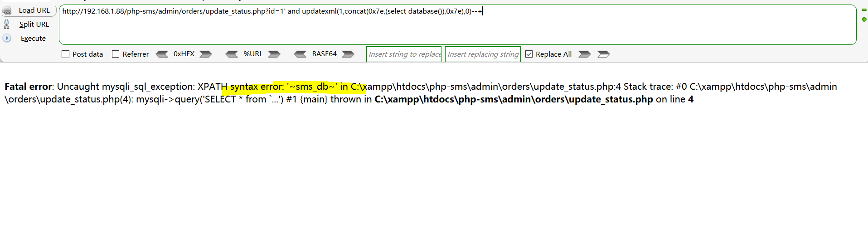This screenshot has width=868, height=233.
Task: Focus the 'Insert replacing string' field
Action: (483, 54)
